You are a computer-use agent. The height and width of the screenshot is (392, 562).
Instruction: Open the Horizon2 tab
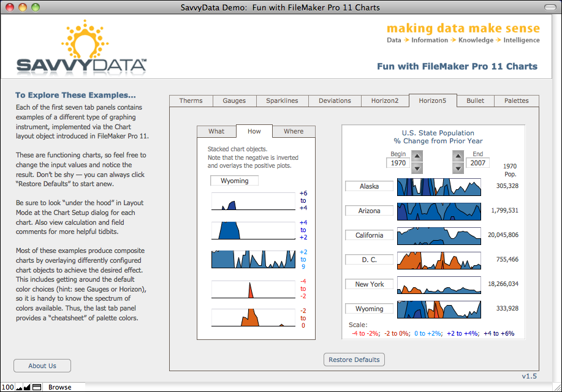[385, 100]
